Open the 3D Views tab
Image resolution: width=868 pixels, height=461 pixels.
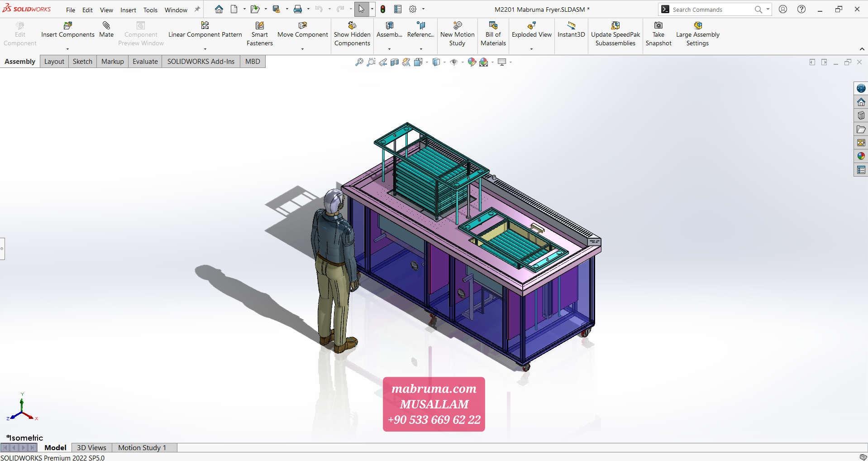(x=91, y=447)
